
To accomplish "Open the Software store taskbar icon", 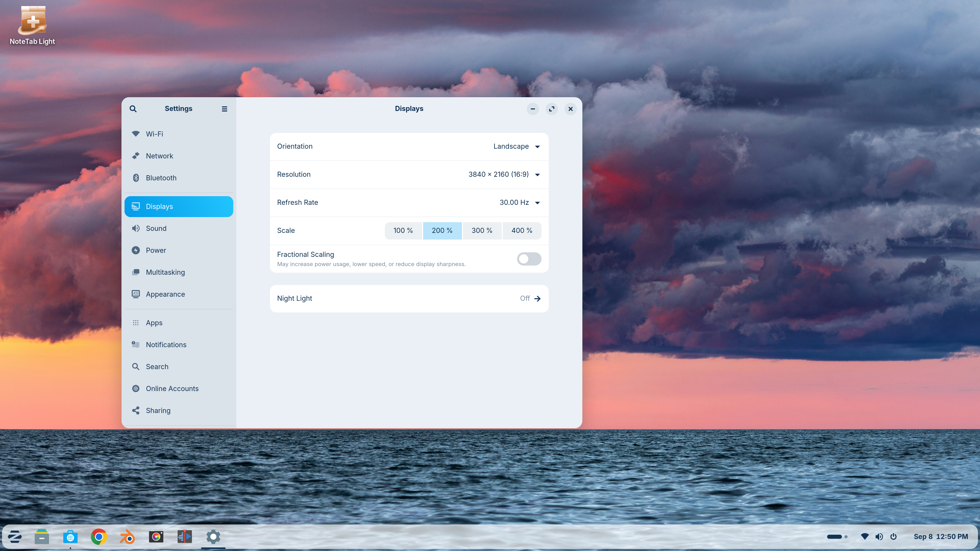I will pyautogui.click(x=70, y=536).
